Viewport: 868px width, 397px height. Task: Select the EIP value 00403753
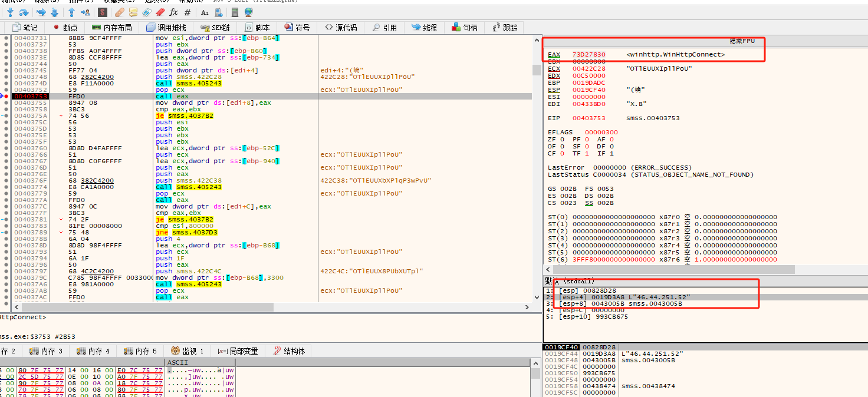(588, 118)
